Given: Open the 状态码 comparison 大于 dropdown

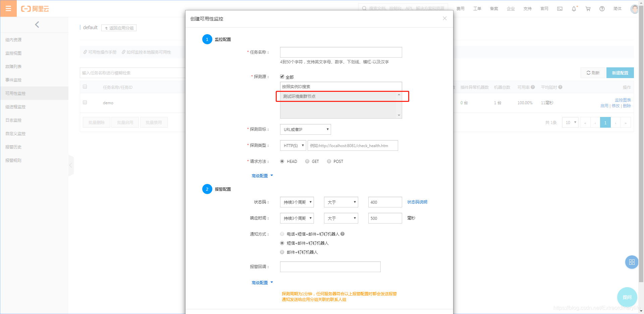Looking at the screenshot, I should pyautogui.click(x=341, y=202).
